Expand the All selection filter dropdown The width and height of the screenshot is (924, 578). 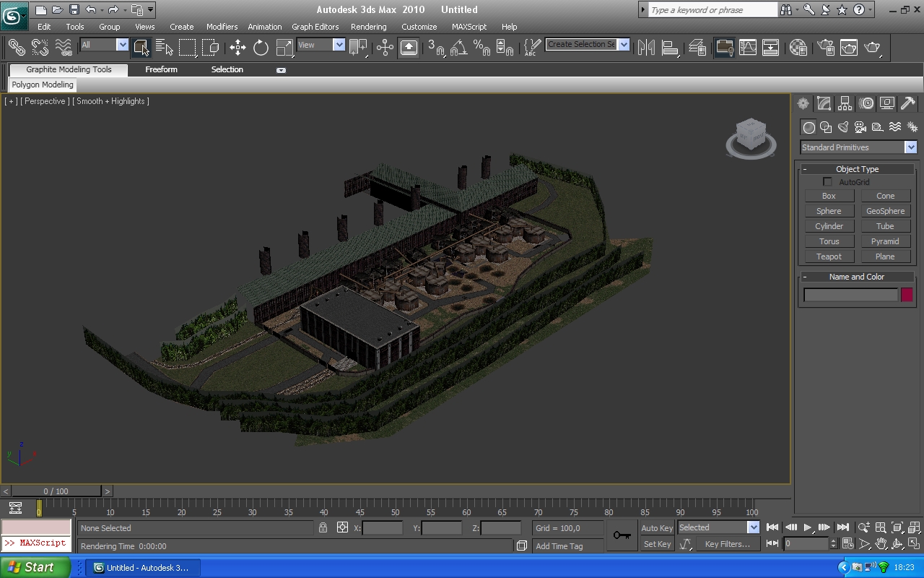122,45
